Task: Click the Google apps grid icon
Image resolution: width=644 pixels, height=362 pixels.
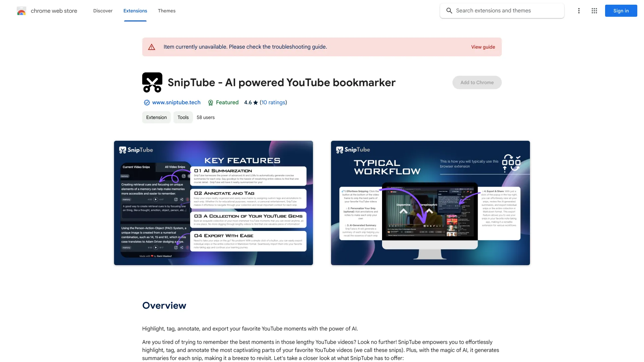Action: 594,11
